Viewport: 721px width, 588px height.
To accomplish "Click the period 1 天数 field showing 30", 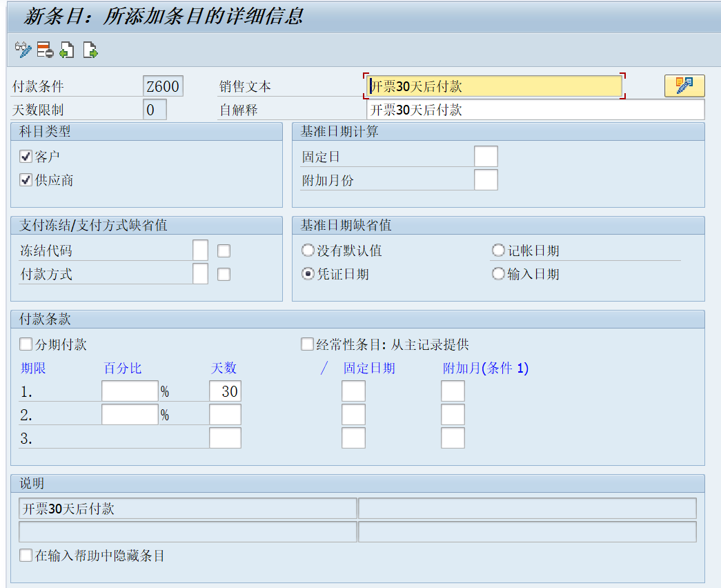I will (226, 391).
